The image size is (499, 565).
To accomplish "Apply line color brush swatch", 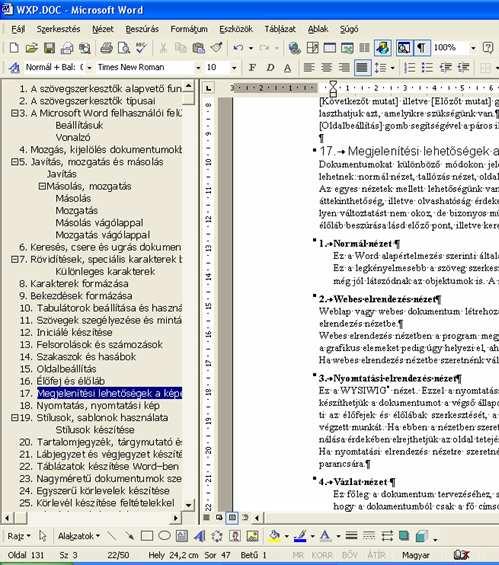I will click(300, 536).
